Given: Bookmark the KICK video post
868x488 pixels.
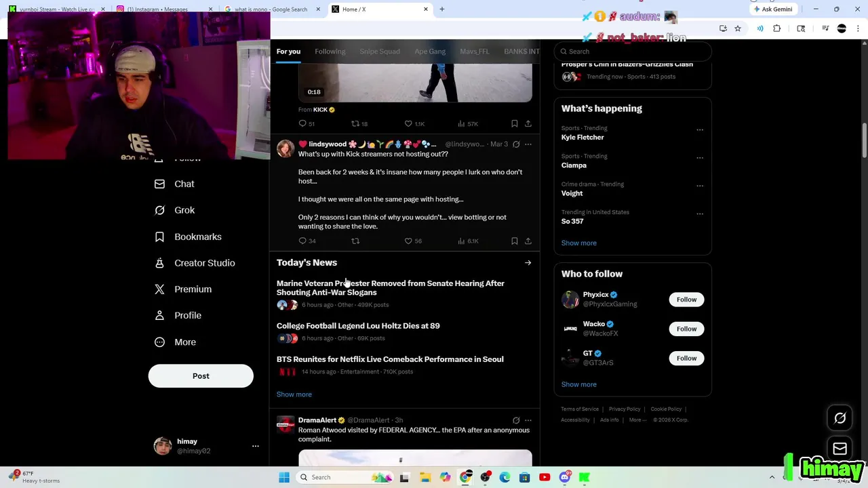Looking at the screenshot, I should [x=515, y=123].
